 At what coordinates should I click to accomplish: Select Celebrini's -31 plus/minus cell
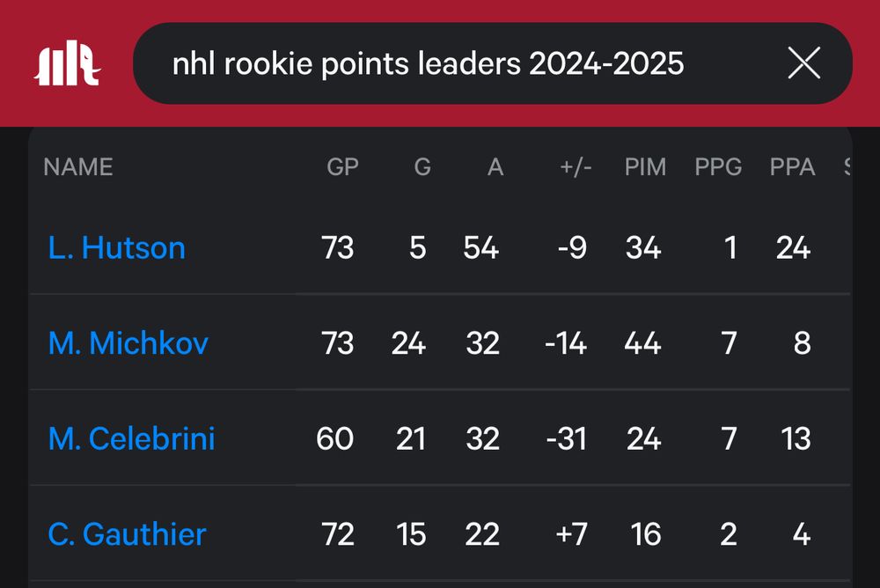click(566, 438)
